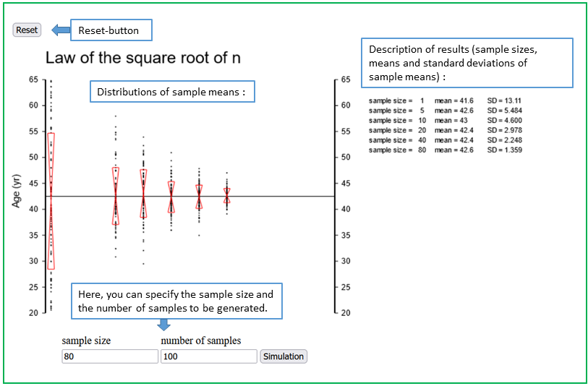The width and height of the screenshot is (588, 386).
Task: Click 'Distributions of sample means' annotation box
Action: 173,92
